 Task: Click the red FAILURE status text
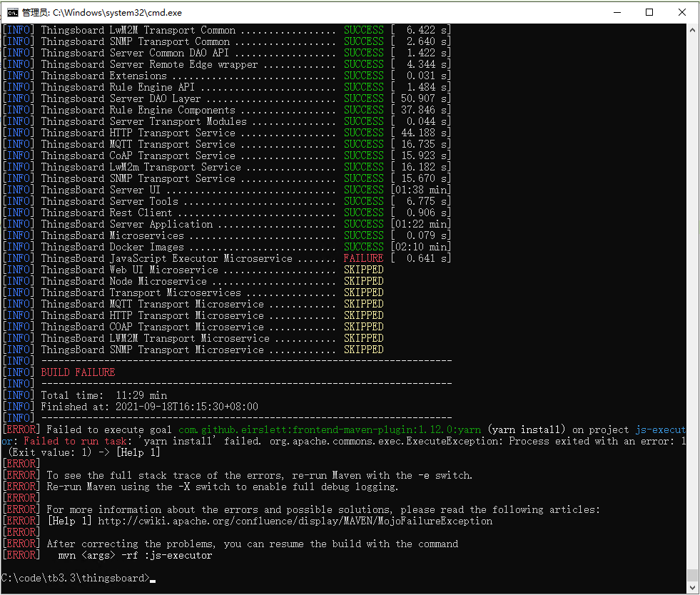point(363,258)
